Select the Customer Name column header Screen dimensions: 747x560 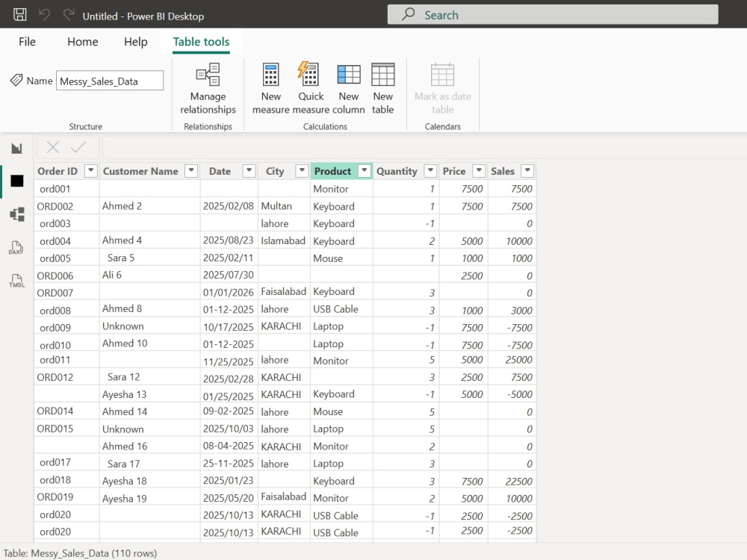140,171
